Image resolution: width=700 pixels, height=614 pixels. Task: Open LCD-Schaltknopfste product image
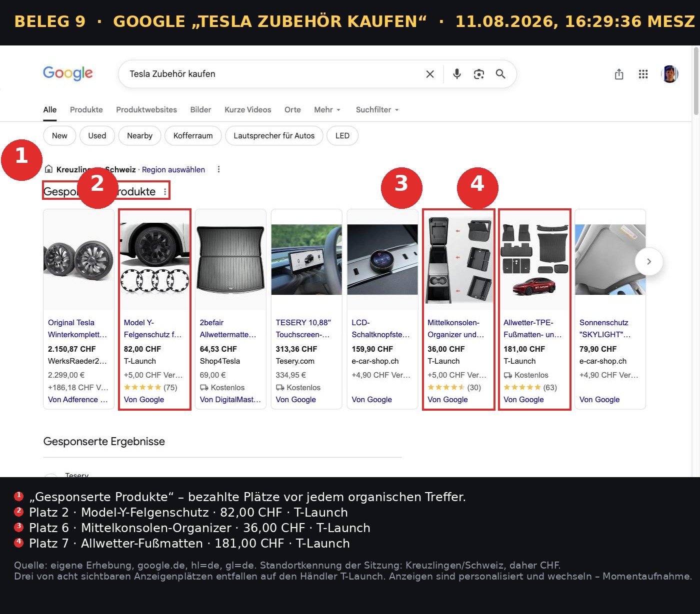tap(382, 260)
